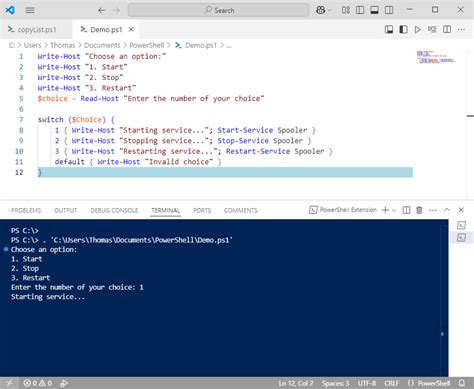This screenshot has width=474, height=389.
Task: Click the Thomas breadcrumb
Action: 63,45
